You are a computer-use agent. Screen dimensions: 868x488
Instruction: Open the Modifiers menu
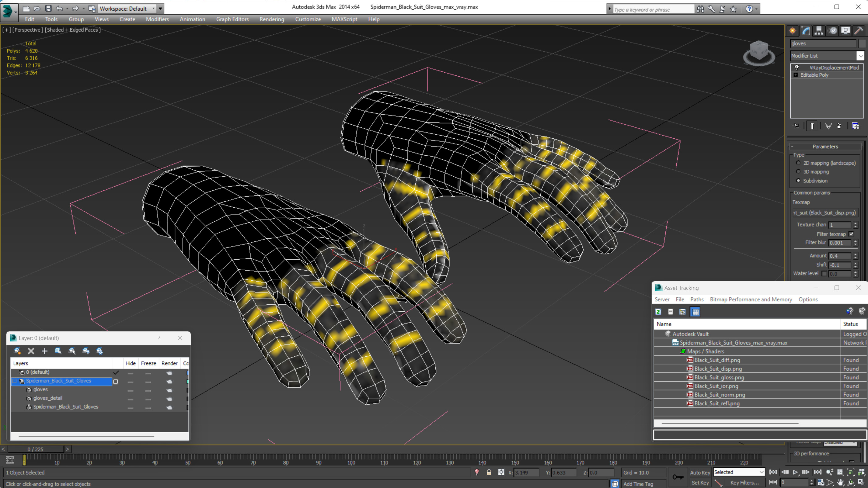157,19
